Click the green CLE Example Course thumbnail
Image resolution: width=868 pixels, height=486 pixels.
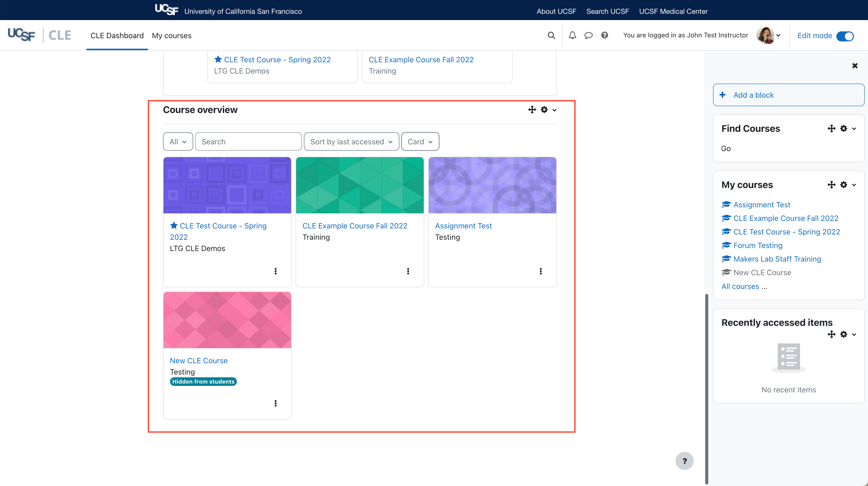[360, 185]
